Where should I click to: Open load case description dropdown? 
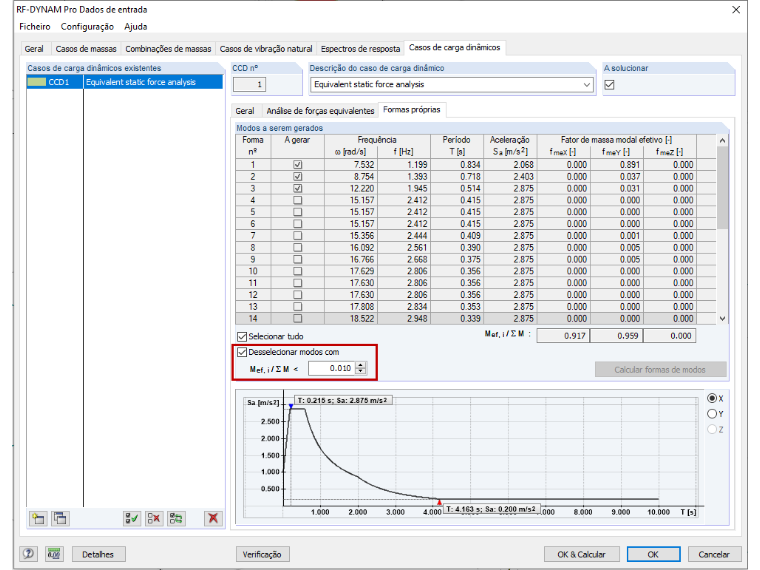pyautogui.click(x=586, y=85)
